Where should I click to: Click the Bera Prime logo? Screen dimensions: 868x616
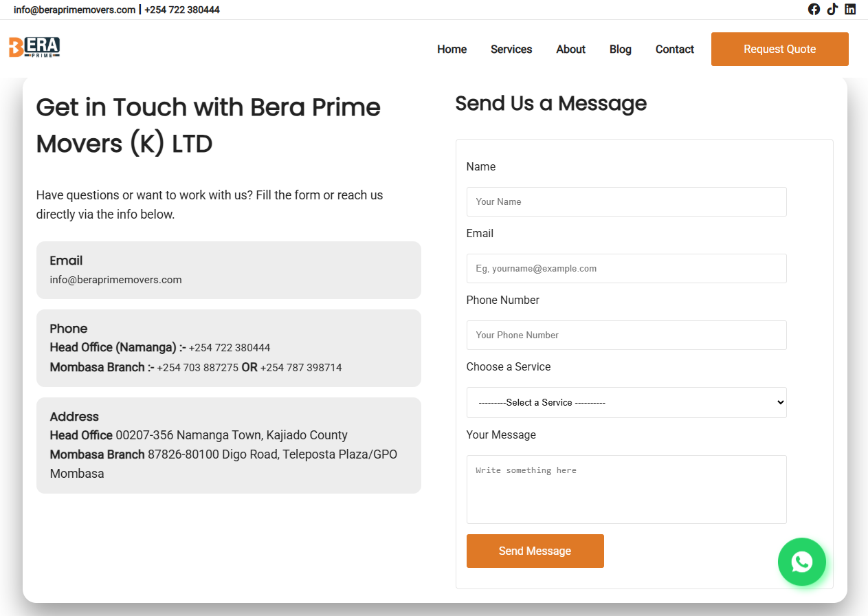point(34,47)
